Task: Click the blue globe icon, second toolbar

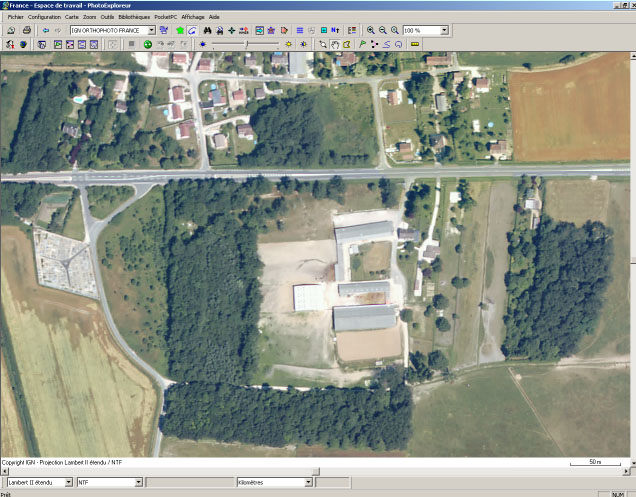Action: [23, 44]
